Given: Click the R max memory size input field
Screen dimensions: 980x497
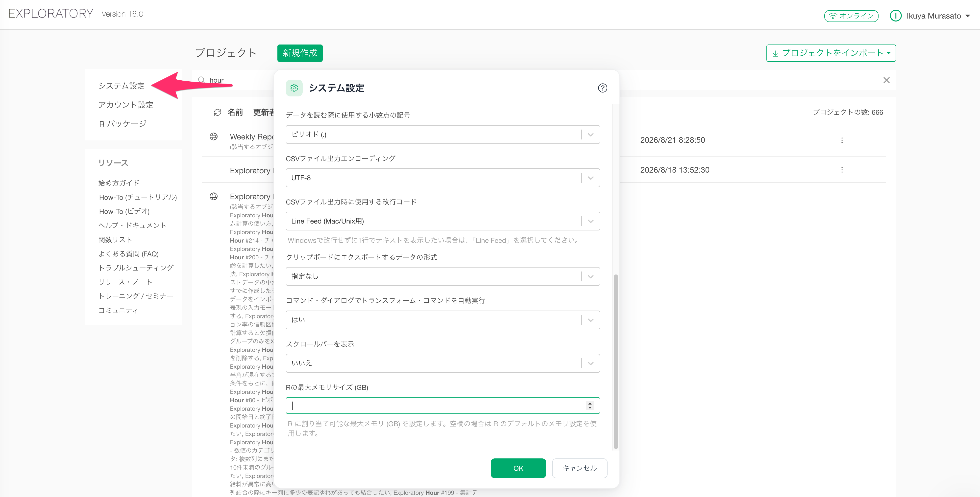Looking at the screenshot, I should 442,406.
